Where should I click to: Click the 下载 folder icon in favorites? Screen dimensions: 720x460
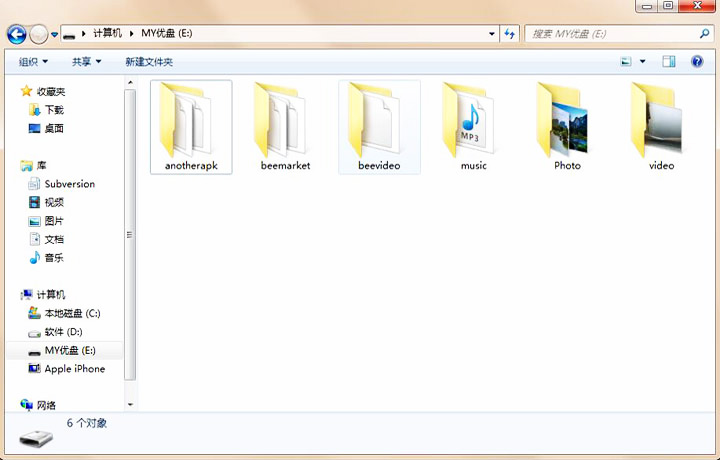click(x=34, y=110)
